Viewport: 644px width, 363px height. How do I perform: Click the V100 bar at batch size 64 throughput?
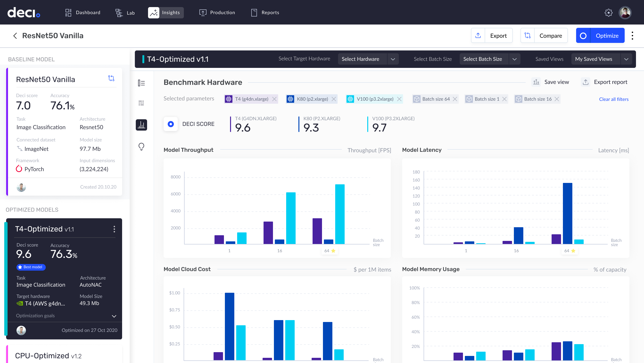click(340, 214)
